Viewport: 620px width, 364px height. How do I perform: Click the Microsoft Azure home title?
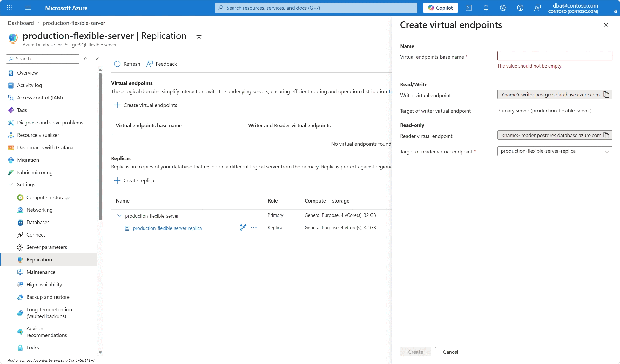66,8
